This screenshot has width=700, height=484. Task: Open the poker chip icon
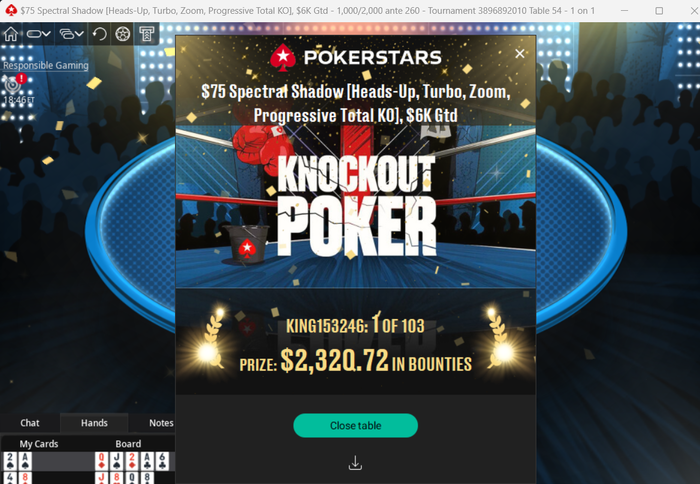coord(123,34)
